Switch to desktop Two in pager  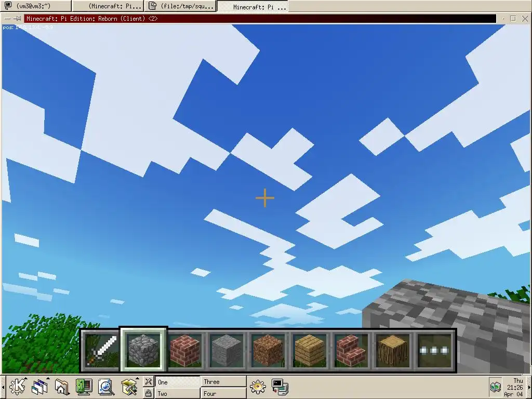(177, 393)
